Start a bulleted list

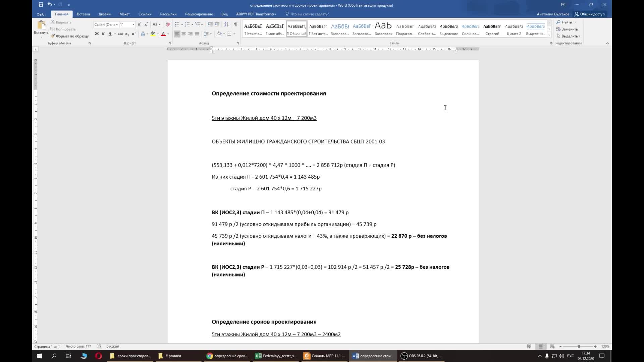(177, 24)
